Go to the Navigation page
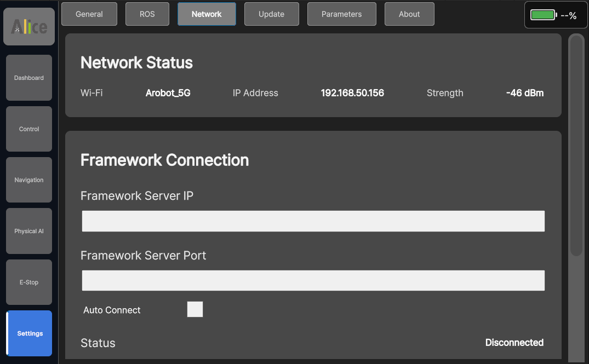Viewport: 589px width, 364px height. point(29,180)
